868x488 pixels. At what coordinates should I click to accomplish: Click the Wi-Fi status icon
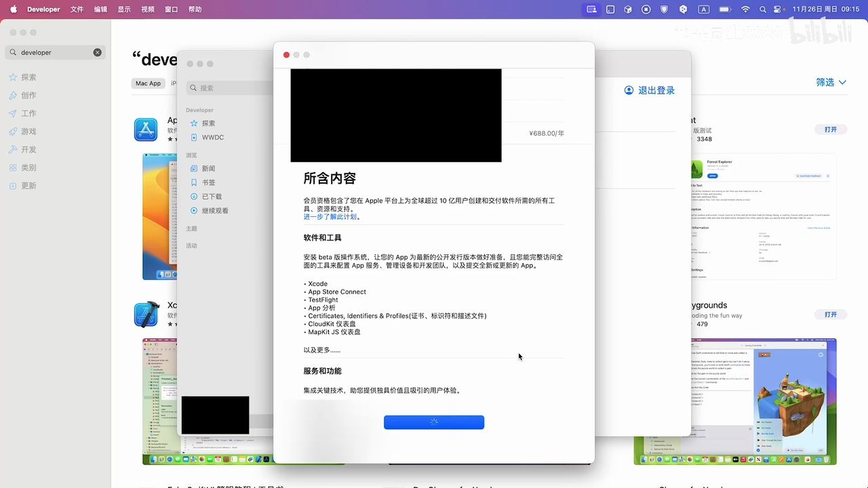(x=746, y=9)
